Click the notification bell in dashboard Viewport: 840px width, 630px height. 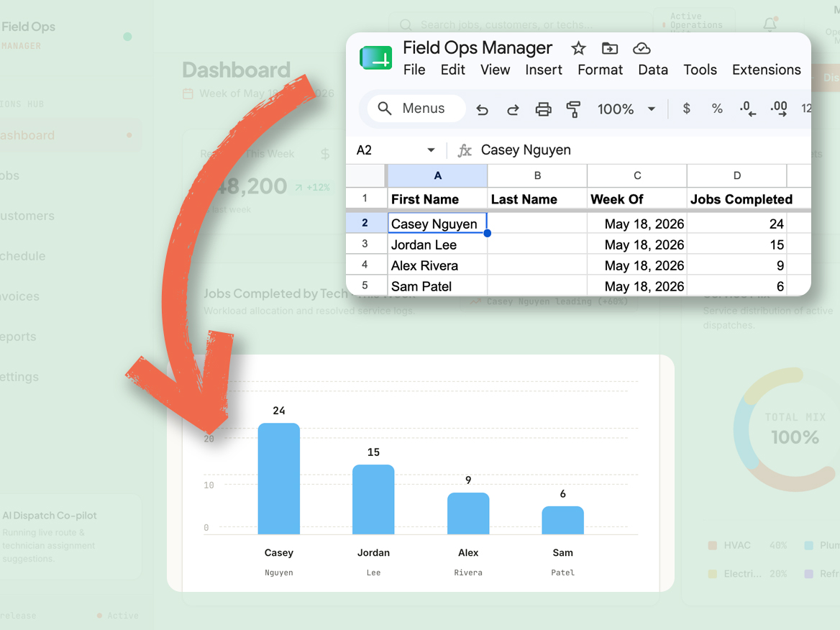(x=770, y=24)
